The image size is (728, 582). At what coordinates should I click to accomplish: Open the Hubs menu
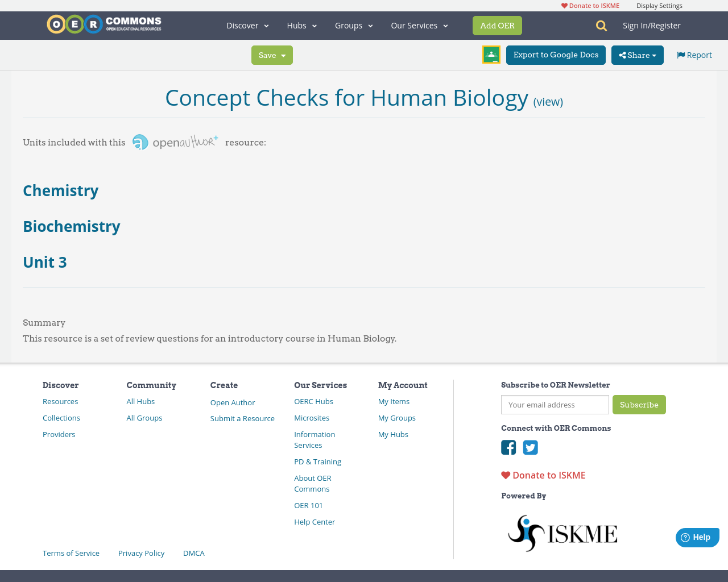pos(301,25)
